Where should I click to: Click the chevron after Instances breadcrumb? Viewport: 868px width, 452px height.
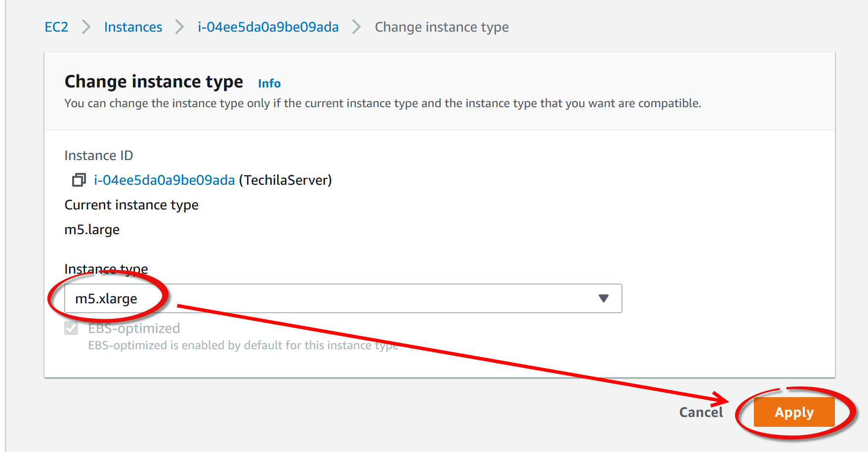(180, 27)
